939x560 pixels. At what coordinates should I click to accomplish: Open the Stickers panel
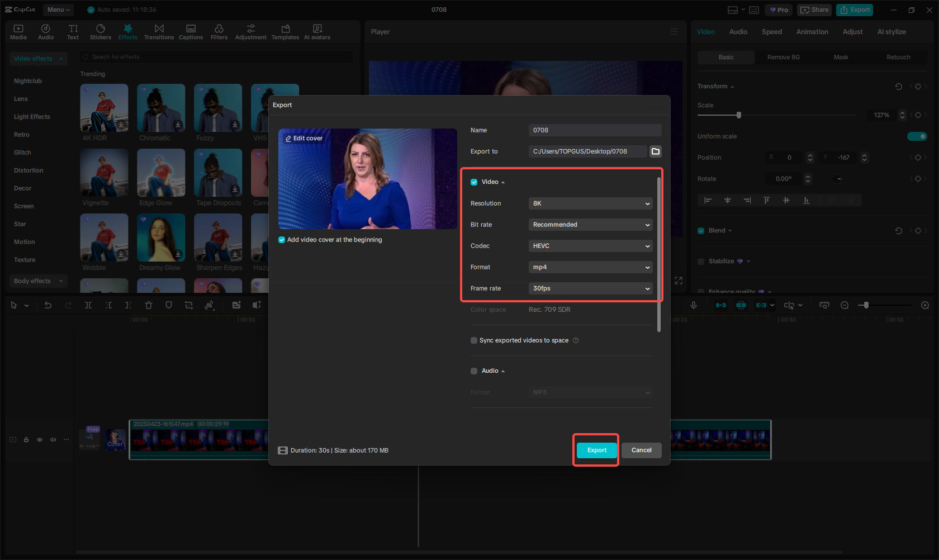click(101, 31)
